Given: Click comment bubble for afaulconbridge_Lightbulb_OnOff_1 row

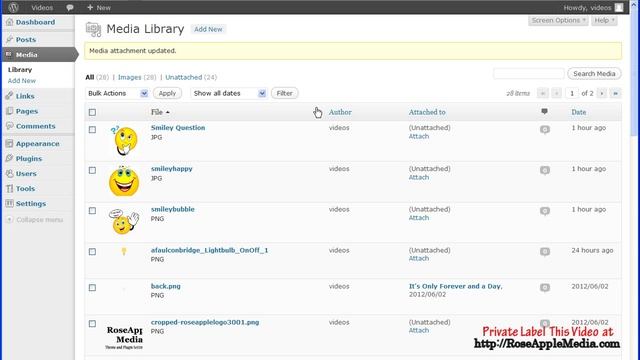Looking at the screenshot, I should click(x=544, y=252).
